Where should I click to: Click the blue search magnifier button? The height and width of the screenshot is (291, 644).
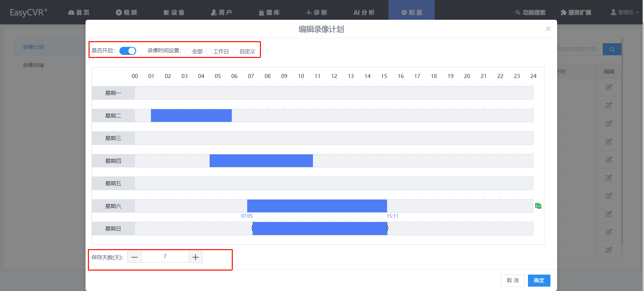[x=612, y=49]
